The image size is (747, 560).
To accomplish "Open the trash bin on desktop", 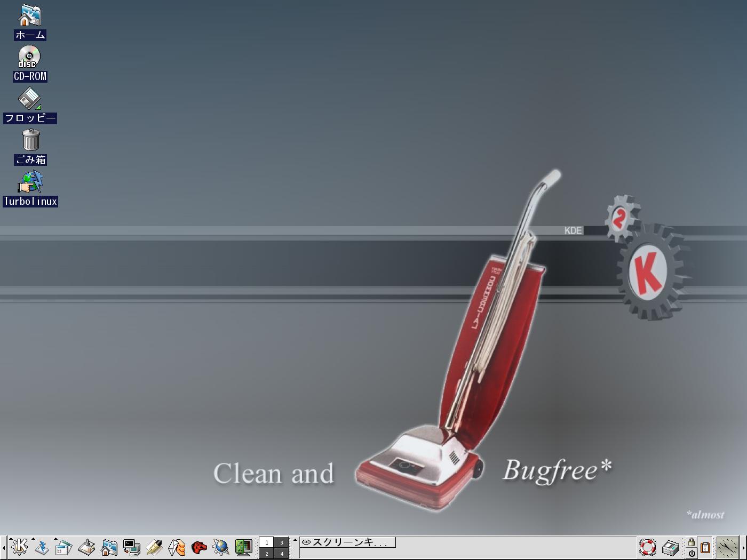I will tap(30, 141).
